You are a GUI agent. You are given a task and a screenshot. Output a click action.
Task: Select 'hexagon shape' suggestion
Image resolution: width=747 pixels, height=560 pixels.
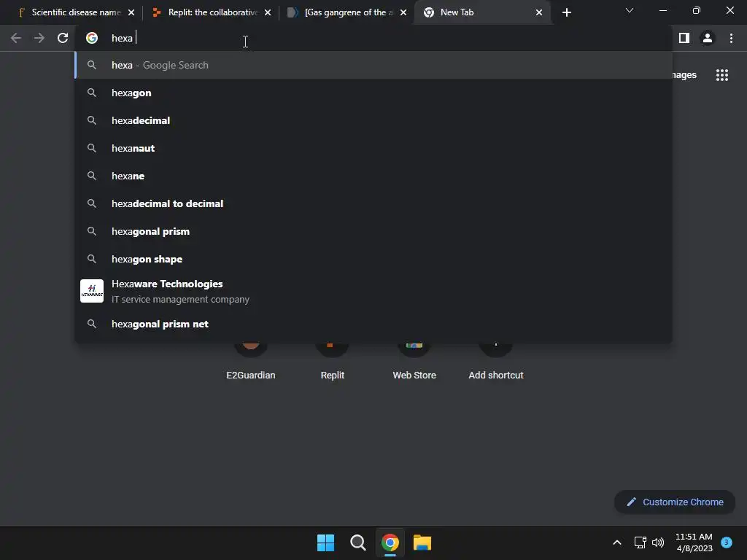pyautogui.click(x=373, y=259)
